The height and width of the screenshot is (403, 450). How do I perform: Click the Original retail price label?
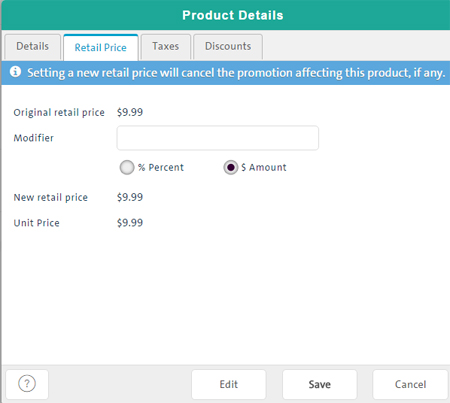(59, 113)
